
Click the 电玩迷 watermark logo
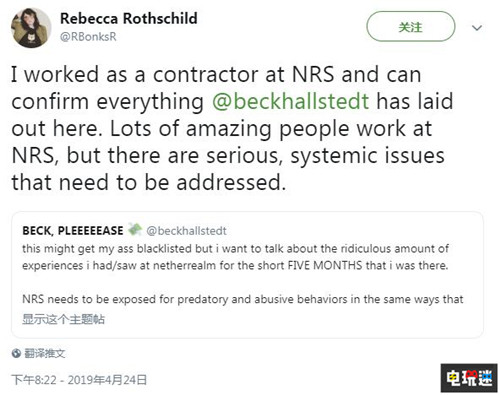[x=469, y=378]
